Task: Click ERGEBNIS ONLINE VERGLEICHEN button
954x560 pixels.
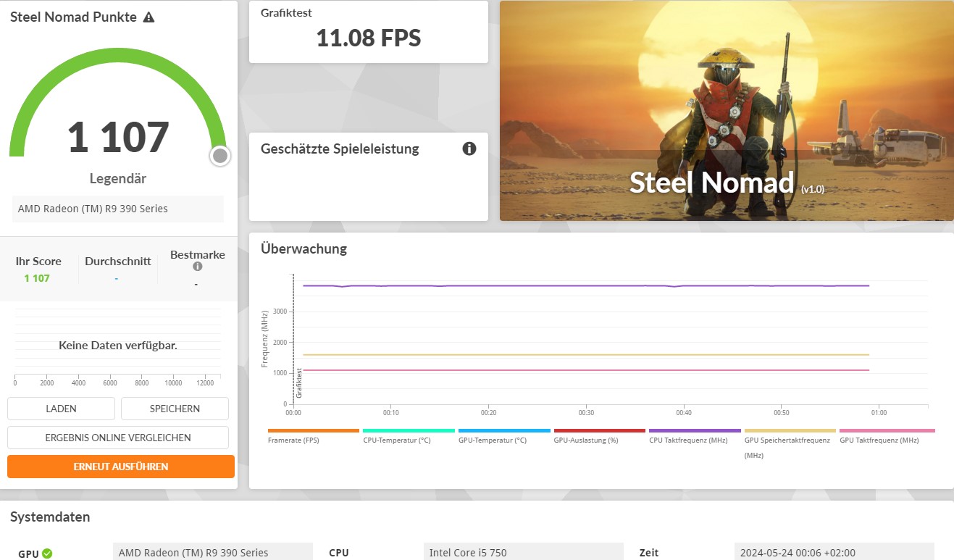Action: (118, 438)
